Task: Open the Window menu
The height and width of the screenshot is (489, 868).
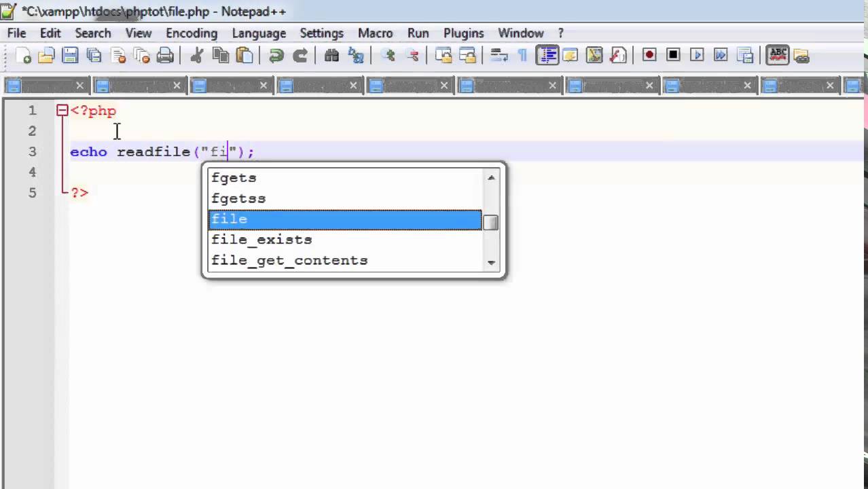Action: coord(521,33)
